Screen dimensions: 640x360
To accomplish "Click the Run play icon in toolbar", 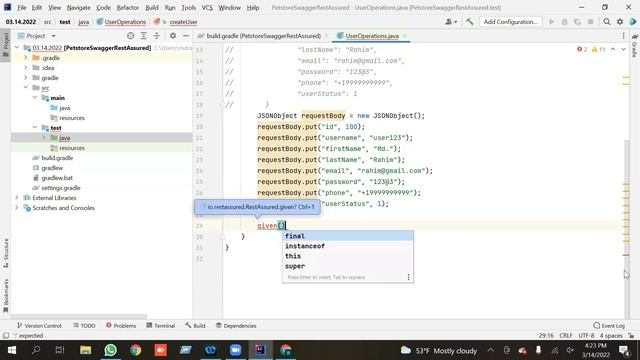I will [551, 22].
